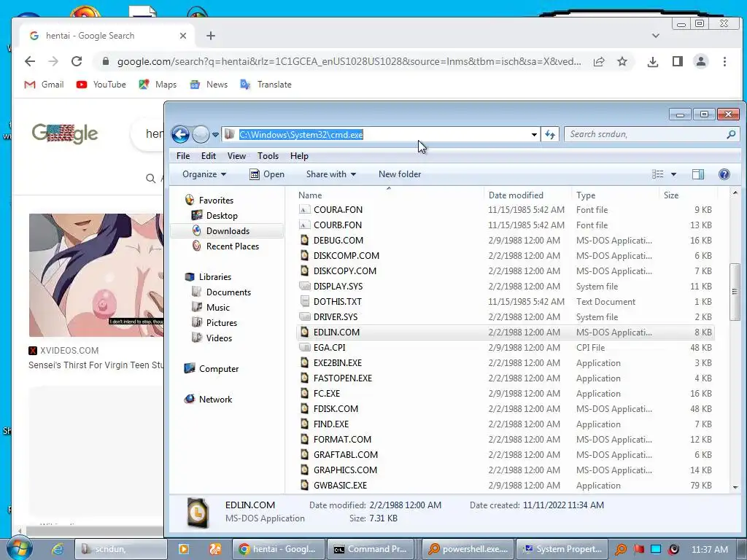Open the Videos library
This screenshot has height=560, width=747.
(219, 338)
